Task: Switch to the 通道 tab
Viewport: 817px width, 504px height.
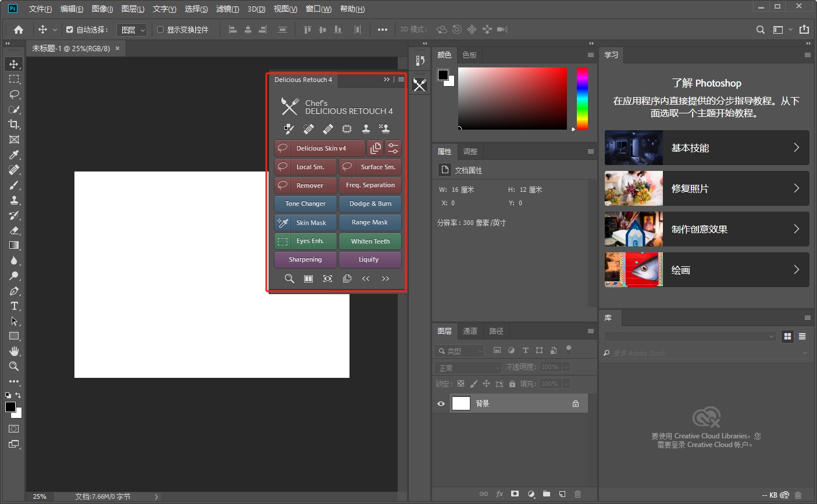Action: point(470,331)
